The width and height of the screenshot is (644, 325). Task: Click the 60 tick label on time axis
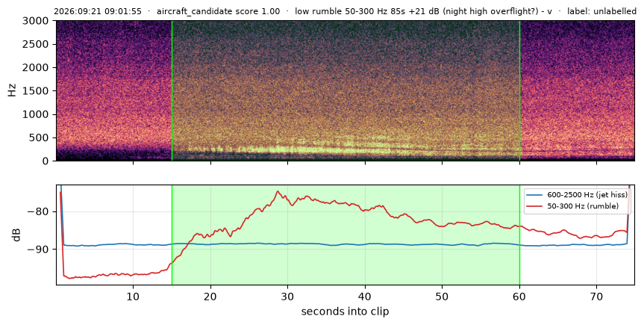(x=519, y=296)
